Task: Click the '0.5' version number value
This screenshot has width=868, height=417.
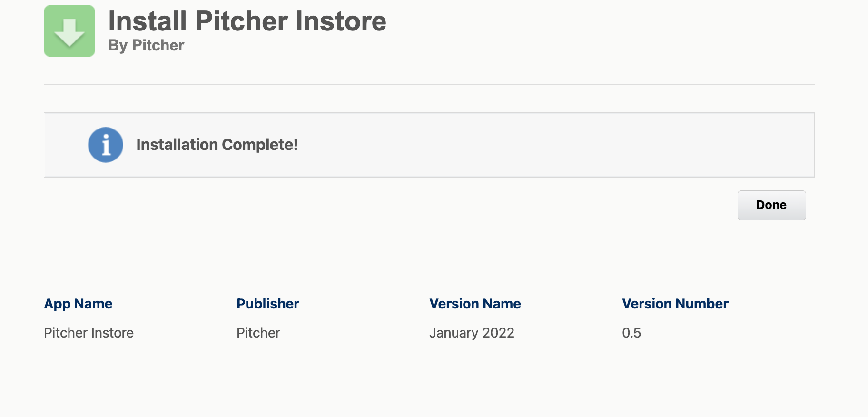Action: [631, 333]
